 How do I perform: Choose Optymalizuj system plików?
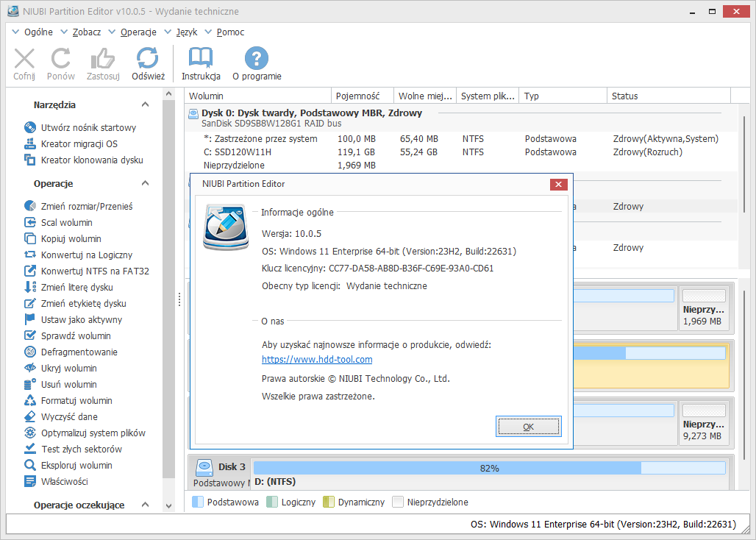(85, 433)
